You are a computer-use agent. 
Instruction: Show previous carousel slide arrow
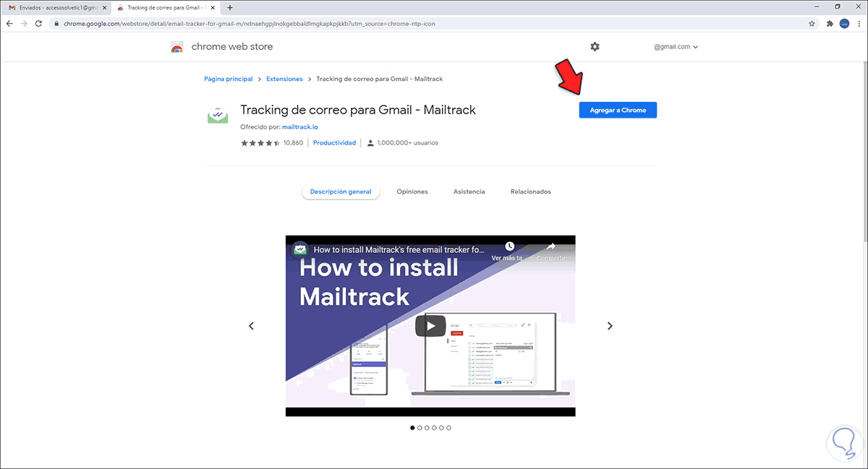click(x=251, y=326)
